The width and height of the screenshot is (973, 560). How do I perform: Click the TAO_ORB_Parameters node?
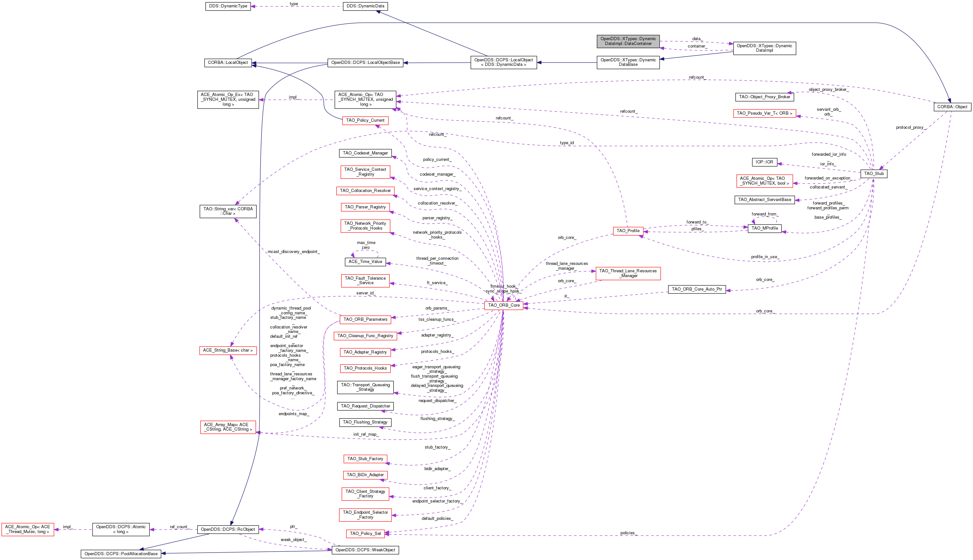point(365,319)
